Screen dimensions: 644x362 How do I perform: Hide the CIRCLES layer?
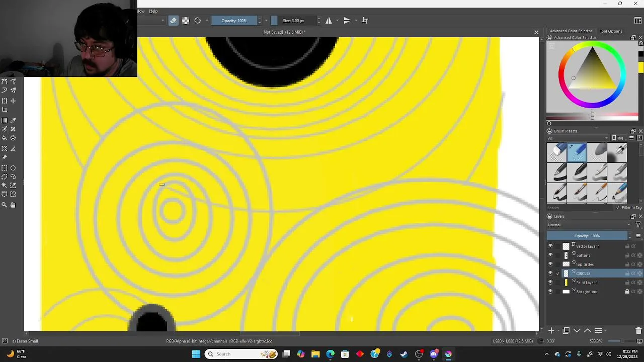550,274
